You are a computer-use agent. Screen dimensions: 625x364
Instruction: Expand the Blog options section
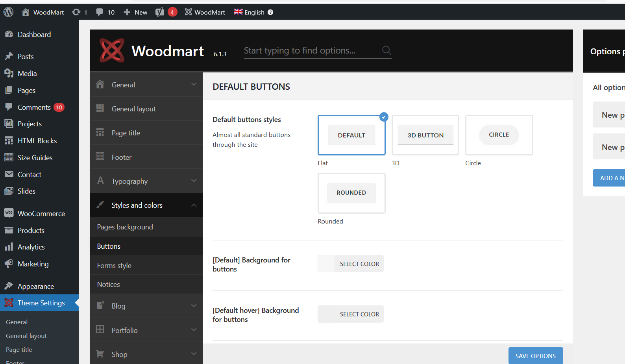pyautogui.click(x=146, y=306)
